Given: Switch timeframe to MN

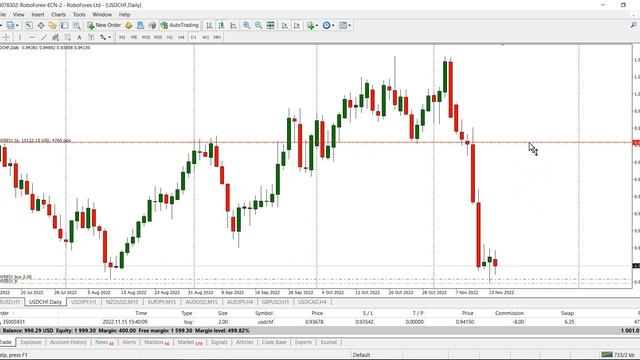Looking at the screenshot, I should [x=217, y=37].
